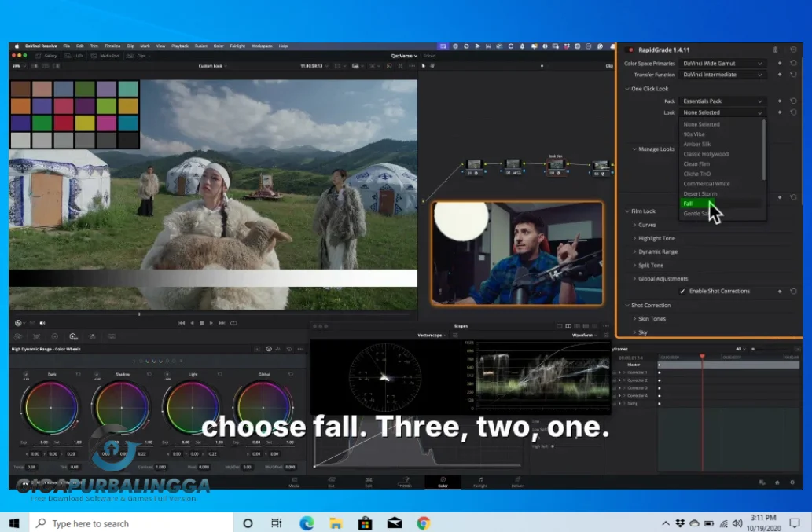The image size is (812, 532).
Task: Reset the Shadow color wheel
Action: [x=149, y=374]
